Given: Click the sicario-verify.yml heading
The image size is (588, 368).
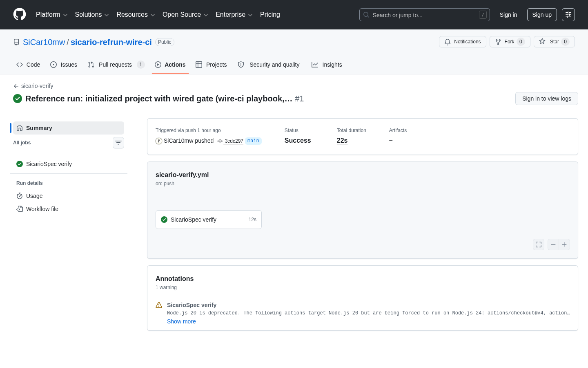Looking at the screenshot, I should tap(182, 175).
